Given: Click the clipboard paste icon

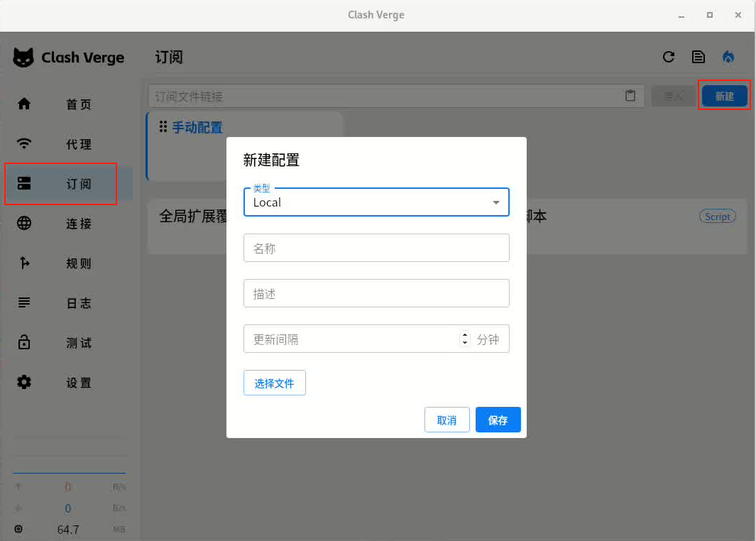Looking at the screenshot, I should tap(630, 96).
